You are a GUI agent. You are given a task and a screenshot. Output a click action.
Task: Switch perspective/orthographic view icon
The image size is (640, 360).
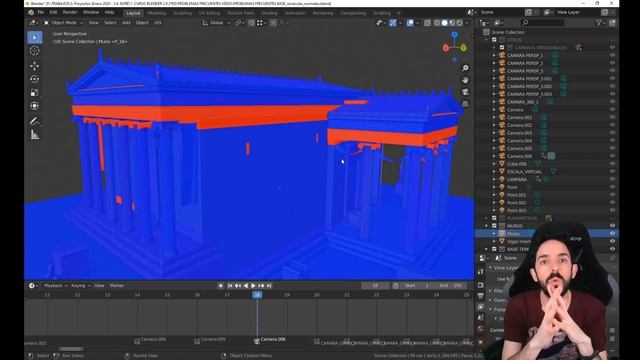coord(465,104)
